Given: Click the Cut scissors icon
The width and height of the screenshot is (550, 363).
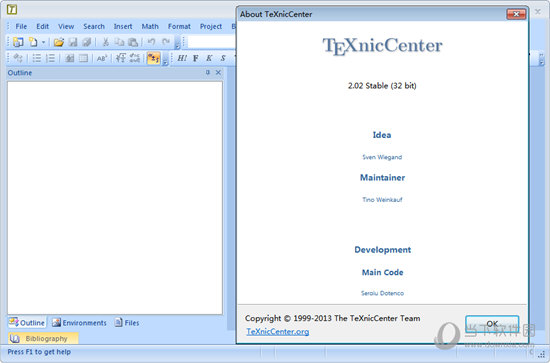Looking at the screenshot, I should click(105, 42).
